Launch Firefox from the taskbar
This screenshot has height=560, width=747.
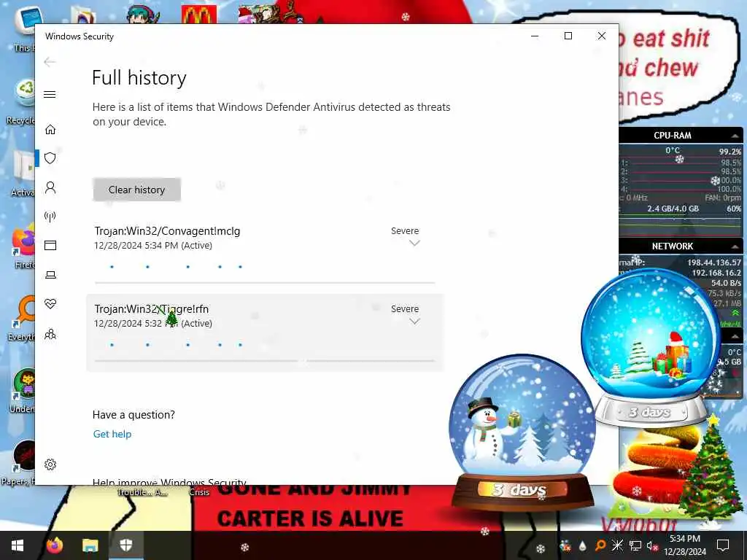coord(55,545)
